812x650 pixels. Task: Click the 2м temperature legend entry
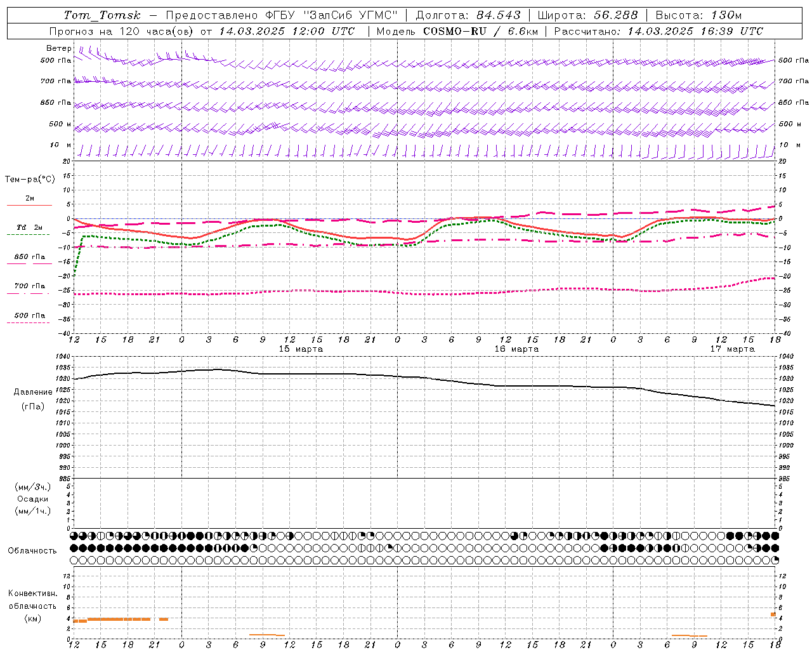tap(30, 198)
